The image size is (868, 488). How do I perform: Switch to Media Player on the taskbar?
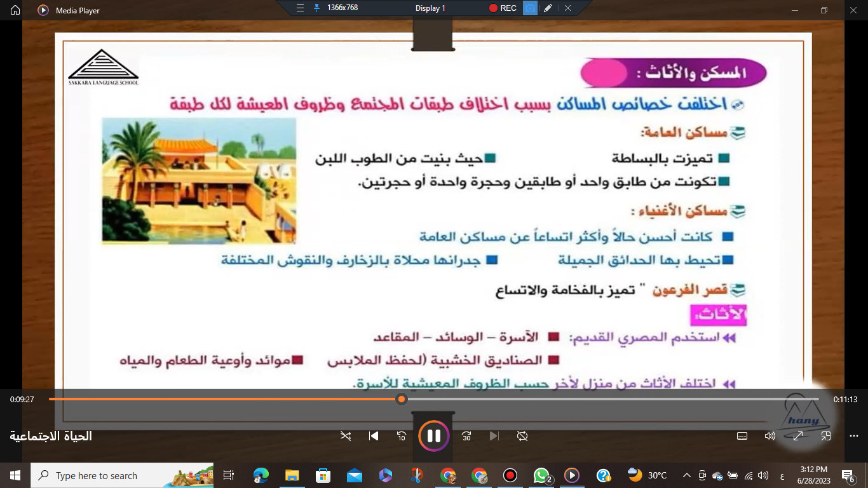572,475
